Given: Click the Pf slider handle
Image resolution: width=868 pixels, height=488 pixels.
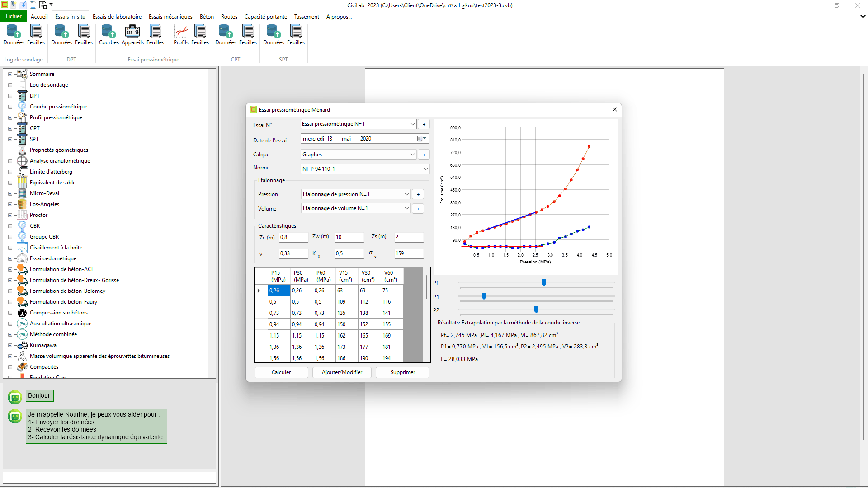Looking at the screenshot, I should [544, 282].
